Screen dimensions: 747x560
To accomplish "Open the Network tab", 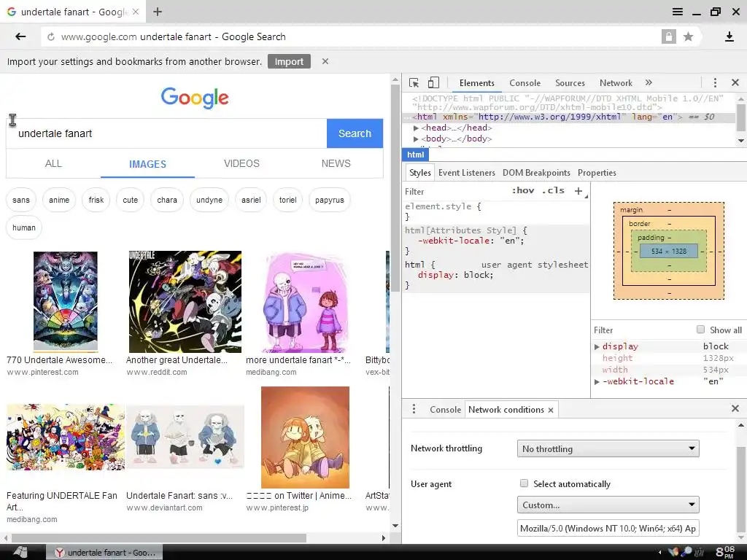I will pos(616,83).
